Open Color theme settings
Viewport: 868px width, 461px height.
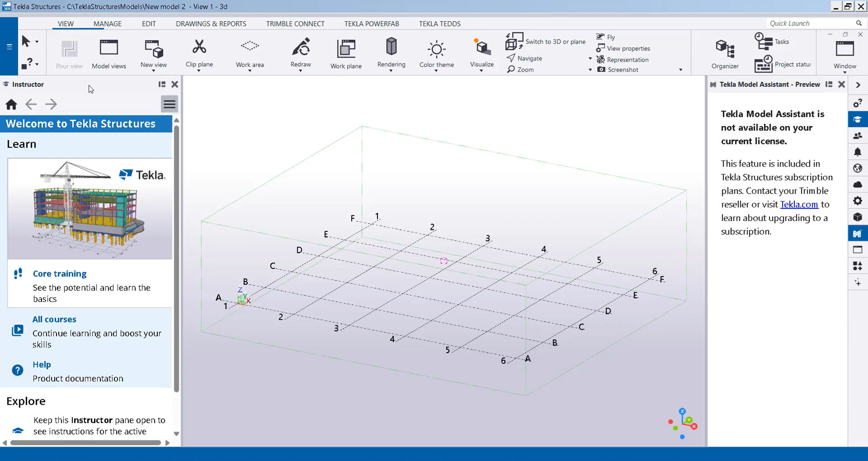click(436, 53)
